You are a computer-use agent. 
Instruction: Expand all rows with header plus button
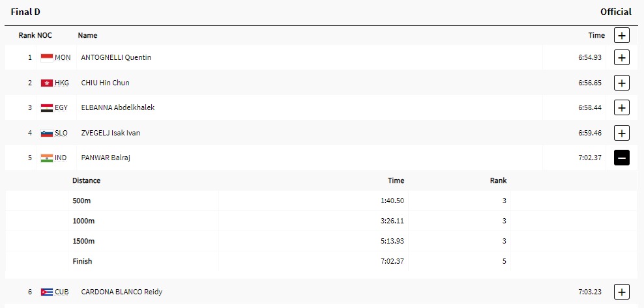(x=622, y=36)
